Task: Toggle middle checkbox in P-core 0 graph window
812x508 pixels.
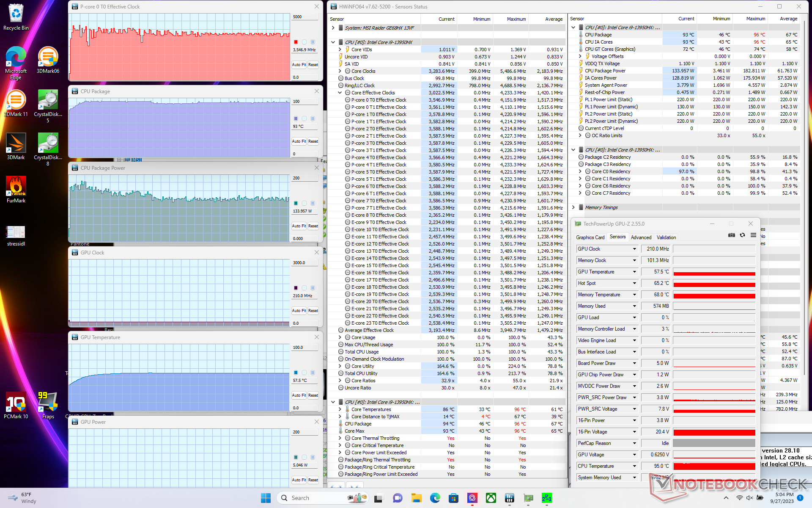Action: click(304, 42)
